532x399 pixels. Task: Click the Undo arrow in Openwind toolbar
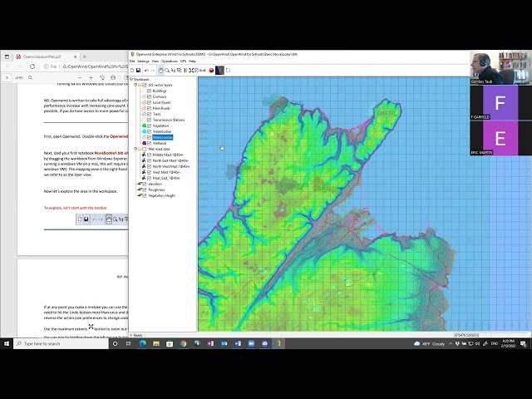click(x=146, y=70)
